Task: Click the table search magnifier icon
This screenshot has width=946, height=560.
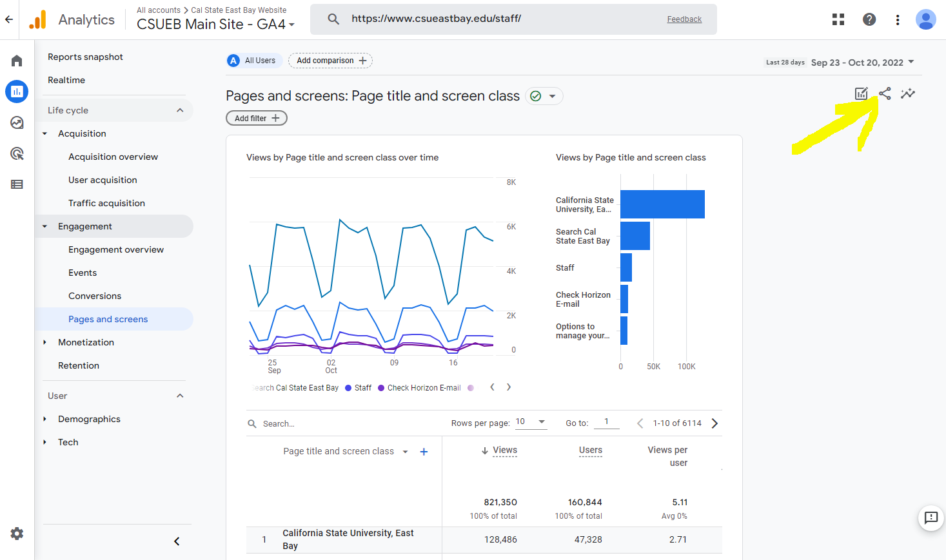Action: coord(252,423)
